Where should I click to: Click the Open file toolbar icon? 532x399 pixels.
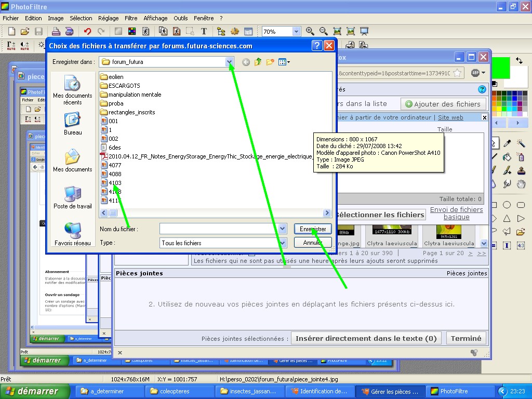coord(25,31)
